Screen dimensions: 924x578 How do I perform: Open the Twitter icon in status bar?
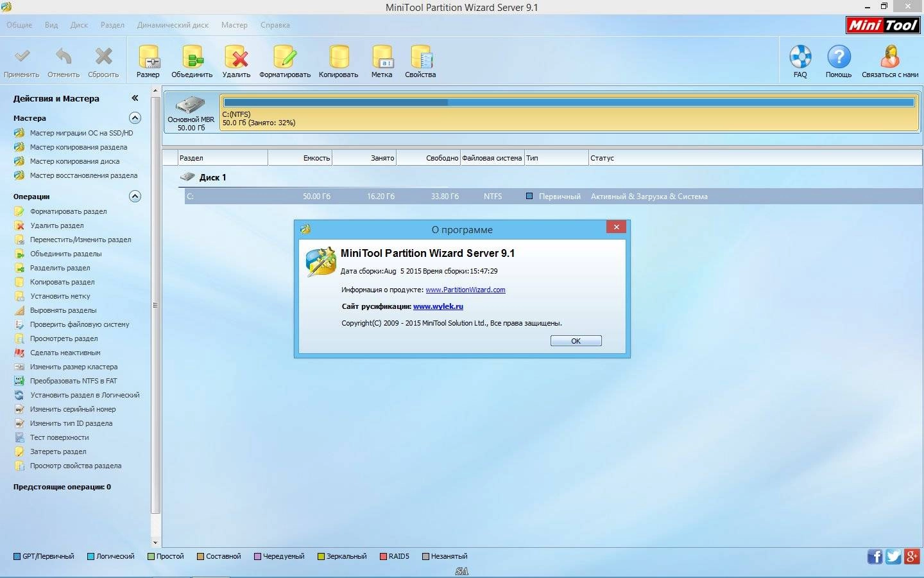click(893, 556)
